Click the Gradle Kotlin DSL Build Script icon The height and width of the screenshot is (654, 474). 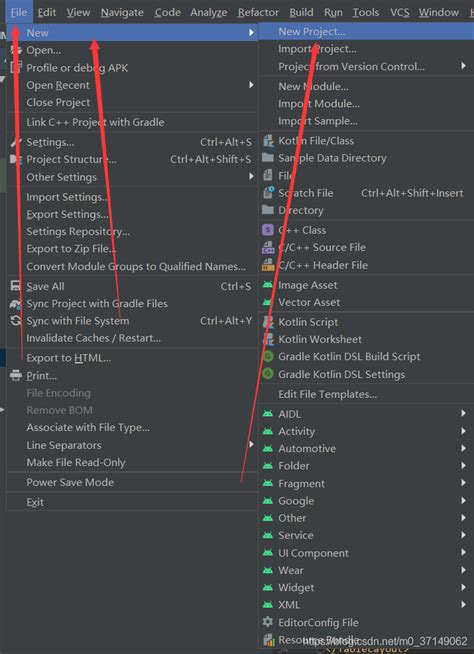[x=268, y=357]
